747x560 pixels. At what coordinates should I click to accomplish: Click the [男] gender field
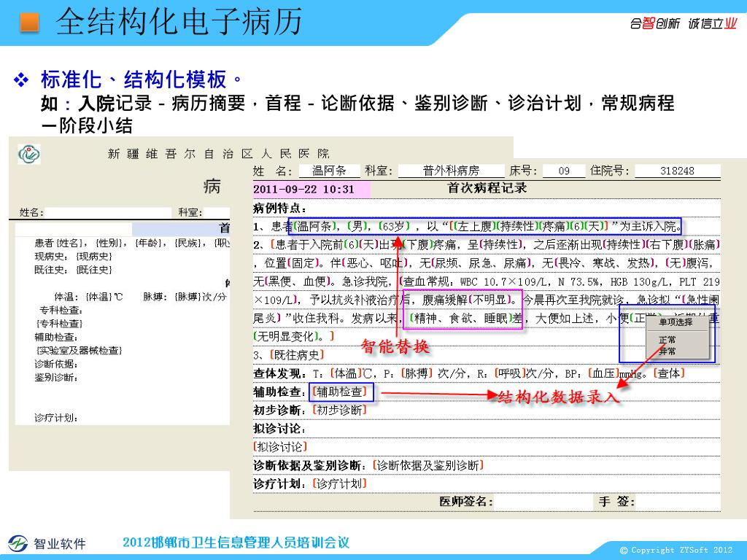tap(357, 226)
